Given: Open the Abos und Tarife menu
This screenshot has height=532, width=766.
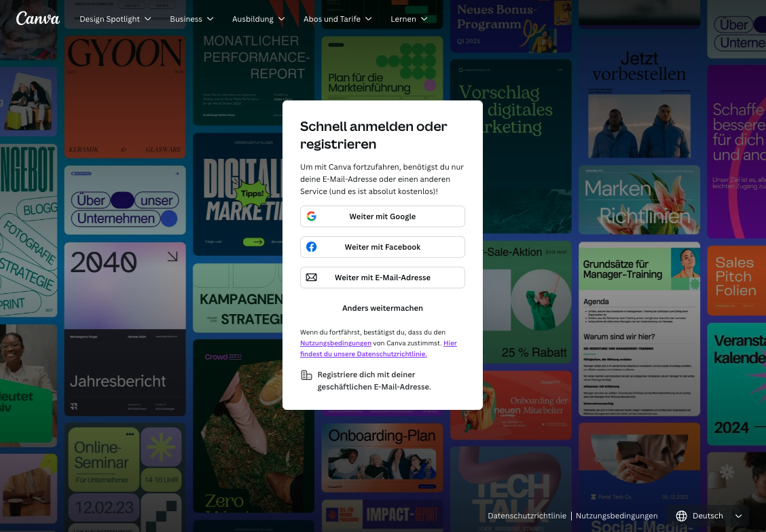Looking at the screenshot, I should 338,19.
